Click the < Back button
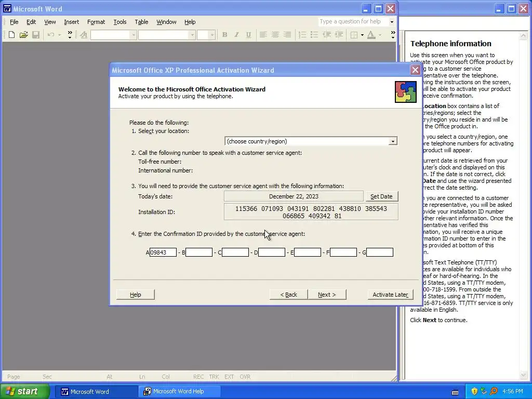The height and width of the screenshot is (399, 532). tap(288, 295)
